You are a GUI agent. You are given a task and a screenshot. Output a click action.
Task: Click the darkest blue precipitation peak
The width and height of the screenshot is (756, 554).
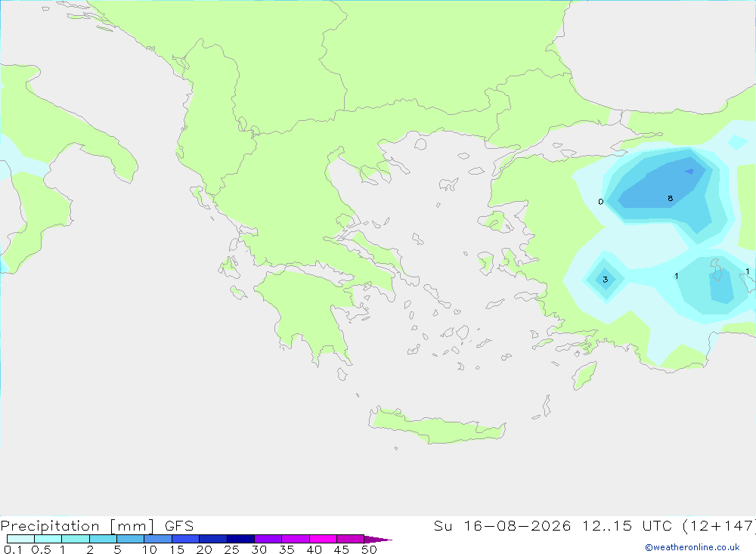click(689, 171)
